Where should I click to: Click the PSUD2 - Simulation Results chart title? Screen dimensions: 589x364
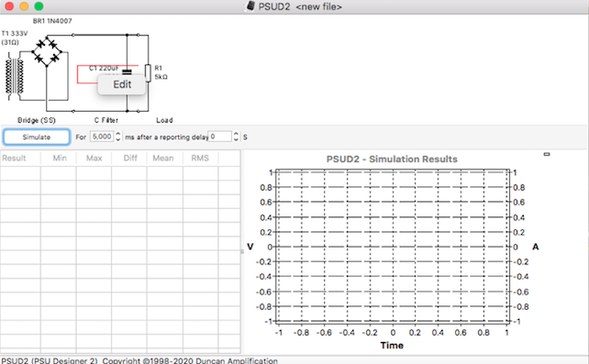click(x=392, y=160)
